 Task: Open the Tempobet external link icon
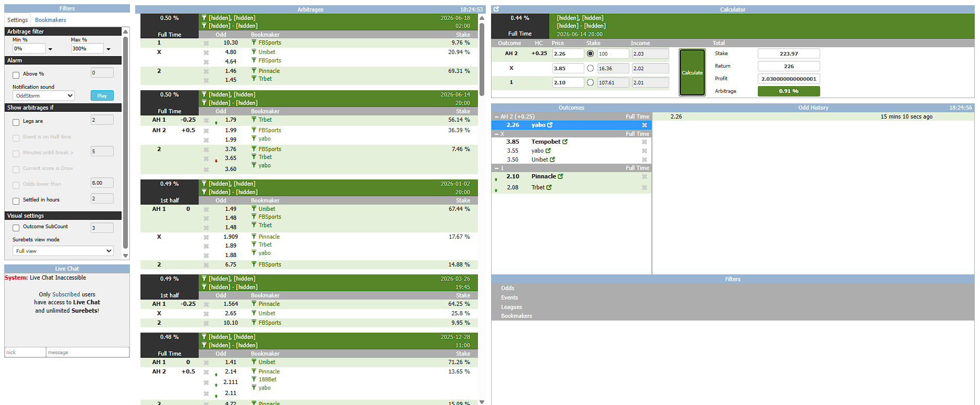[565, 142]
